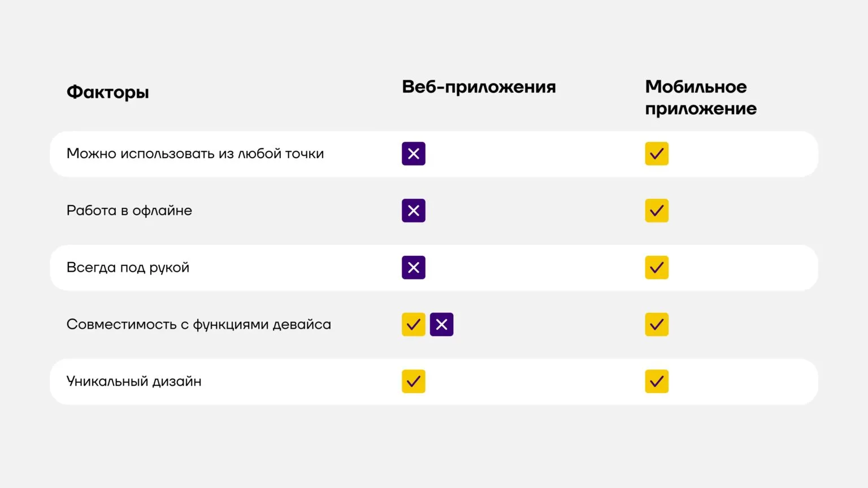Image resolution: width=868 pixels, height=488 pixels.
Task: Click purple cross in 'Всегда под рукой' row
Action: [x=414, y=268]
